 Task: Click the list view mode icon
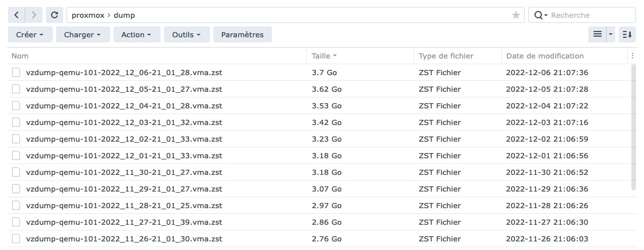[x=597, y=34]
